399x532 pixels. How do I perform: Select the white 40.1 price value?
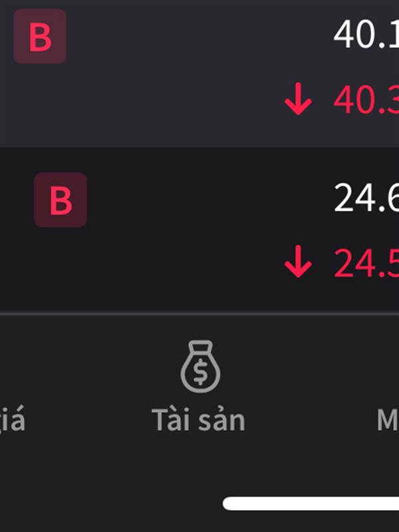click(366, 35)
